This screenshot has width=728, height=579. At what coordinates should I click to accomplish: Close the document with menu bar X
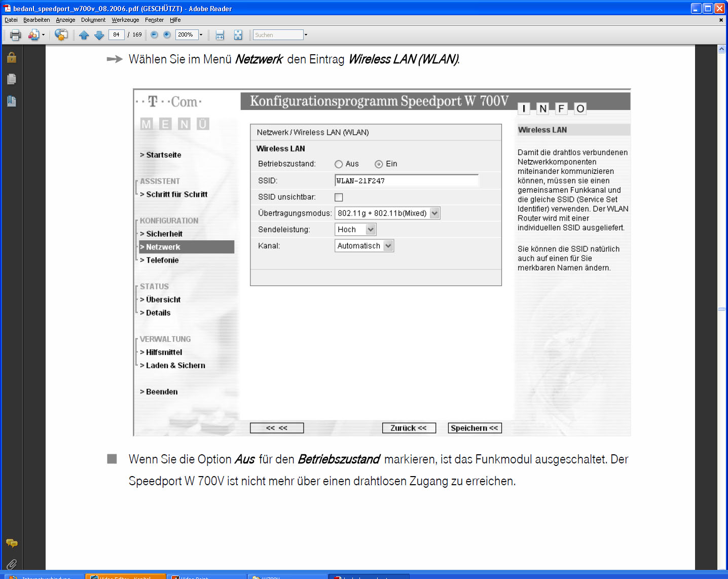point(721,20)
